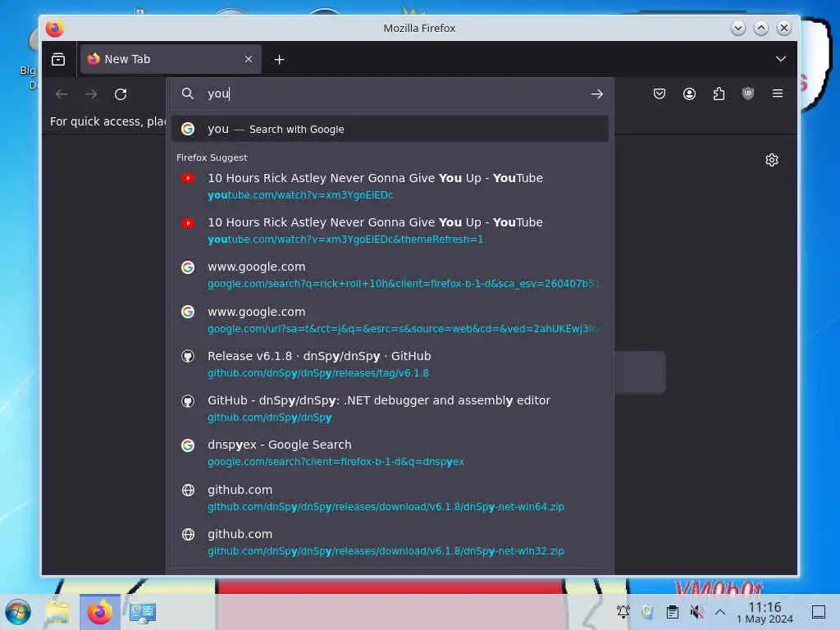Screen dimensions: 840x630
Task: Open Rick Astley suggestion with themeRefresh URL
Action: pos(390,231)
